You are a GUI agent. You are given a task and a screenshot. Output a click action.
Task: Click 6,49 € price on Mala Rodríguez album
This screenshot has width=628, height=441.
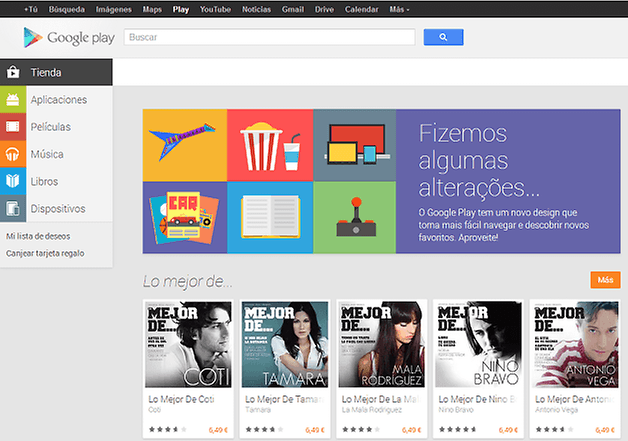(412, 430)
